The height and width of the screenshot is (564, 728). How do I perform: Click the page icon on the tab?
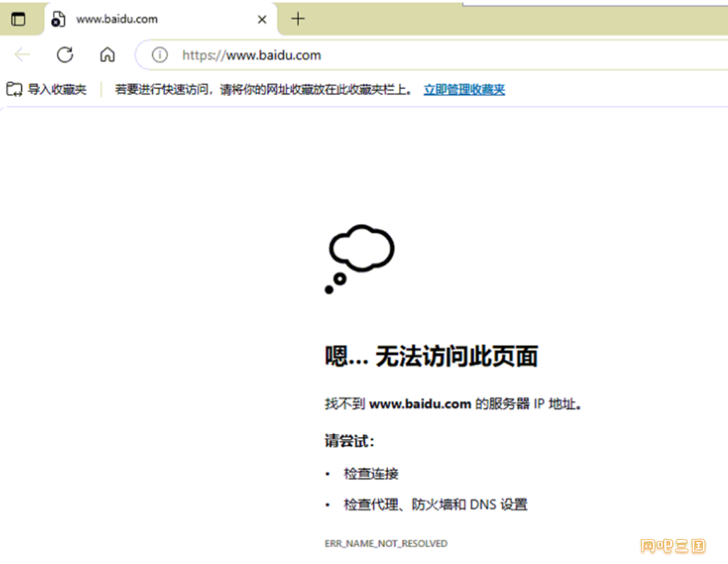[58, 19]
